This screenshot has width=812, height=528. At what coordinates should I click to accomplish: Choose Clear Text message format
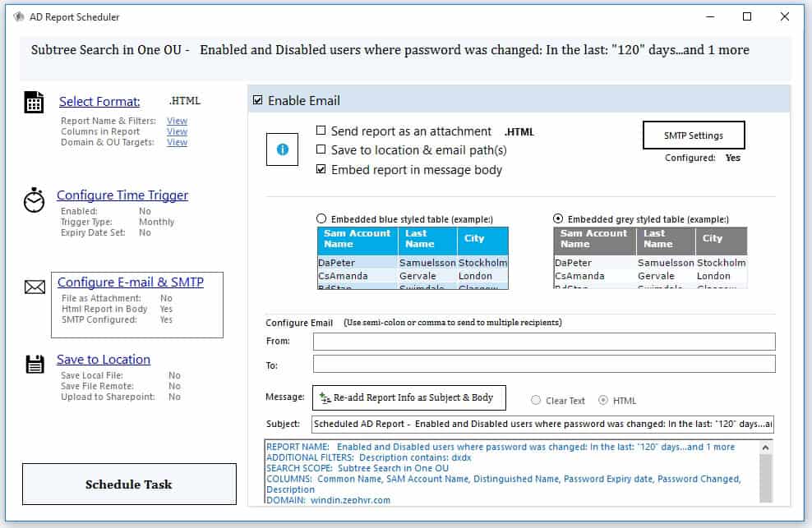coord(536,400)
